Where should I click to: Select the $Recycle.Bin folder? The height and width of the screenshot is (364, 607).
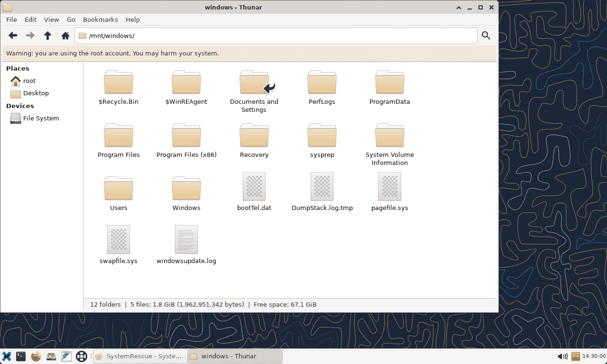point(119,88)
